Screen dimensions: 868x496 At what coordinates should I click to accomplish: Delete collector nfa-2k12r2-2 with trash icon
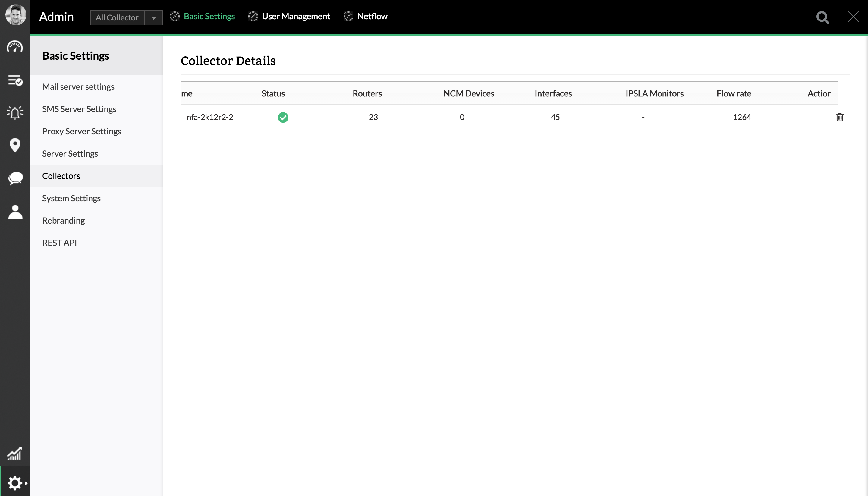tap(839, 117)
